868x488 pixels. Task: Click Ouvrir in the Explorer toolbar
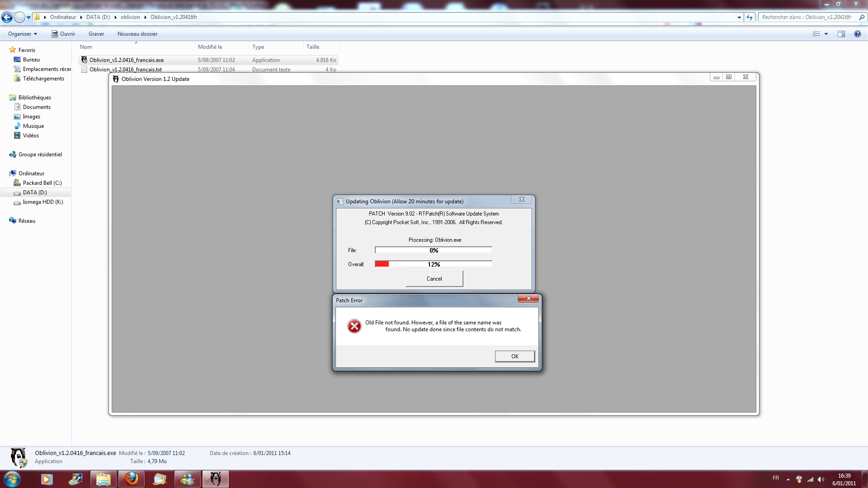tap(63, 34)
